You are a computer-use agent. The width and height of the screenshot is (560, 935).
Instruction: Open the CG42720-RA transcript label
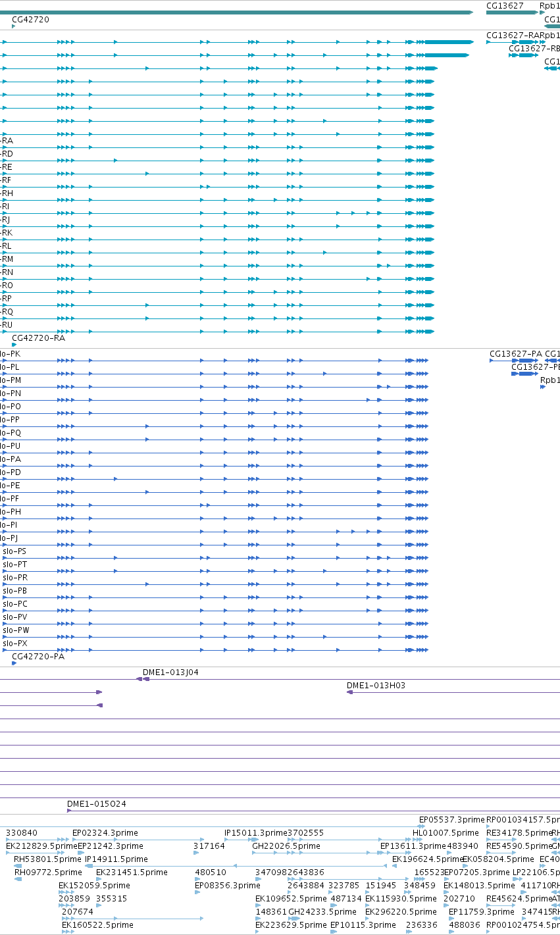(38, 338)
